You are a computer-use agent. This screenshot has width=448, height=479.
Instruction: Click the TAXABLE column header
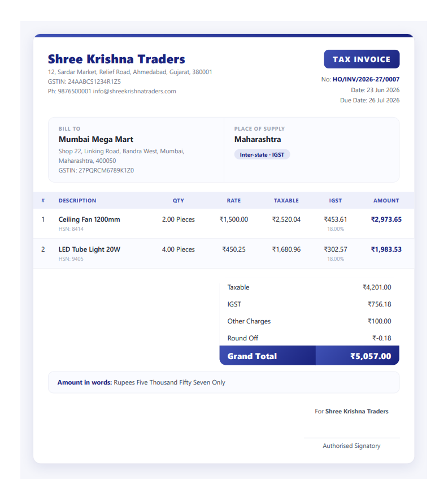(286, 201)
